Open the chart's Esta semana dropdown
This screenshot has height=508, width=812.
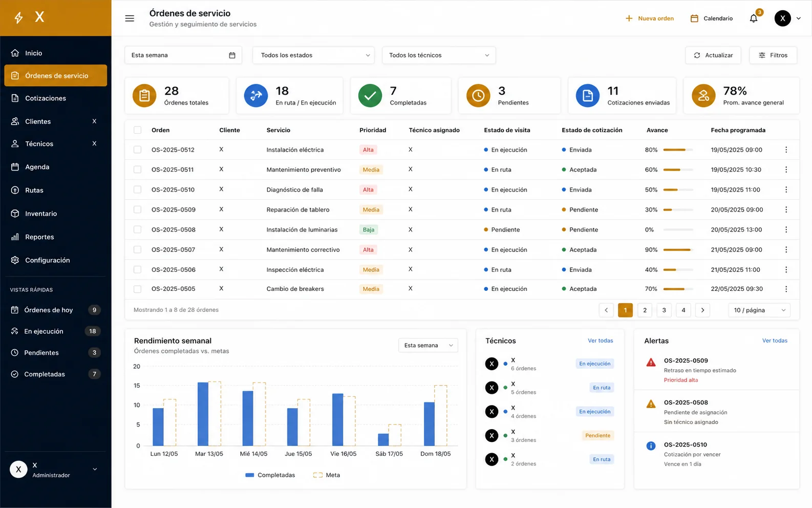click(x=428, y=345)
